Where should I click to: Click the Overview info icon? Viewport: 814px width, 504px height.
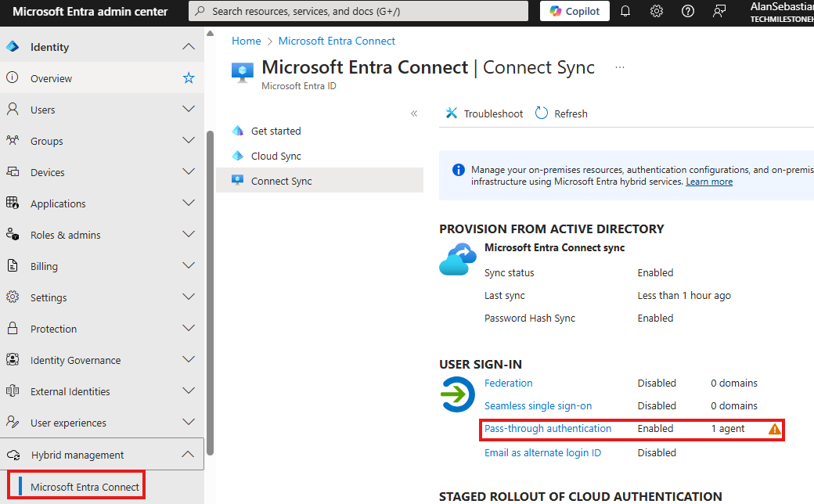[x=13, y=77]
